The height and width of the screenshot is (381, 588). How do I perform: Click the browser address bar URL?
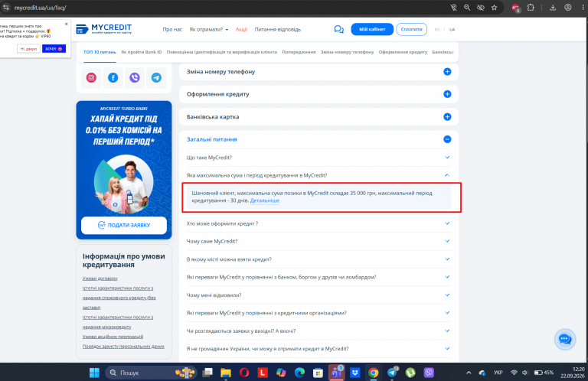[x=40, y=8]
